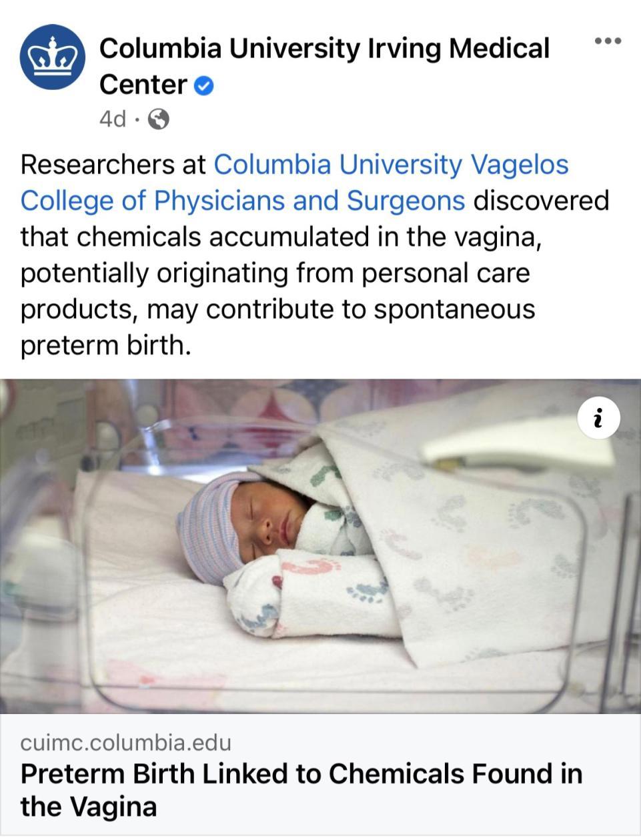Tap the post's closing text 'preterm birth.'

pos(105,345)
